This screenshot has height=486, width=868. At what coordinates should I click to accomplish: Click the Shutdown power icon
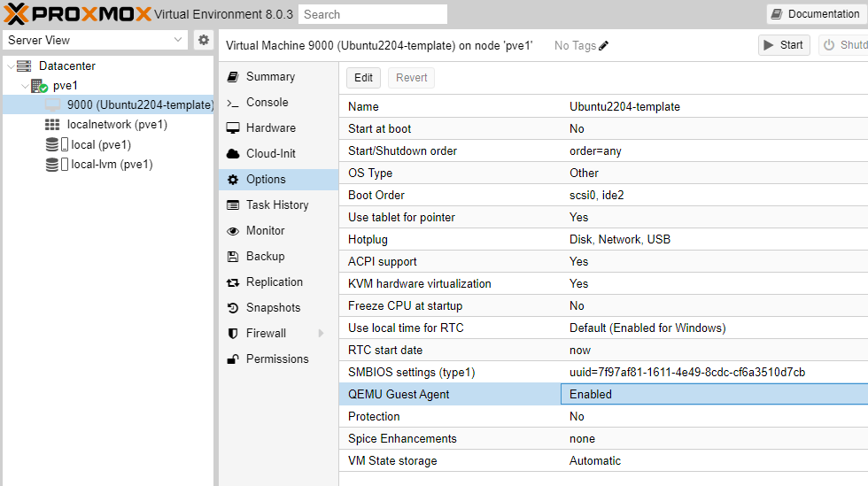click(829, 45)
